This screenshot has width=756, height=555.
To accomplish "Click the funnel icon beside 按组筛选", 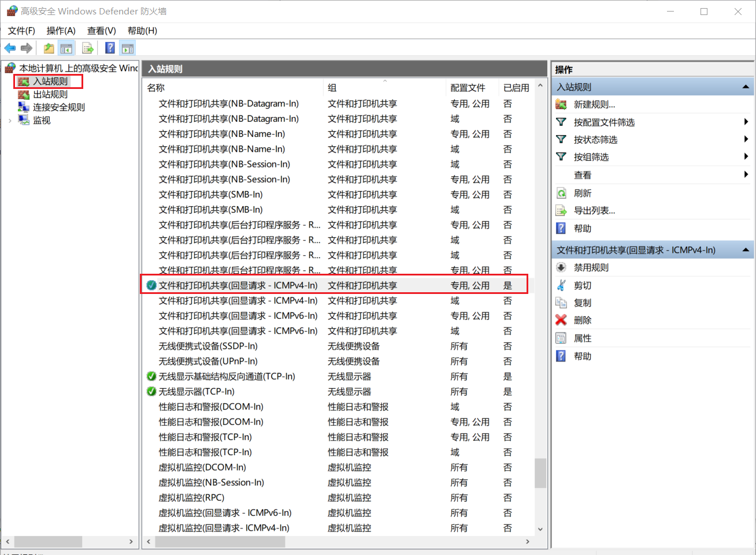I will tap(561, 157).
